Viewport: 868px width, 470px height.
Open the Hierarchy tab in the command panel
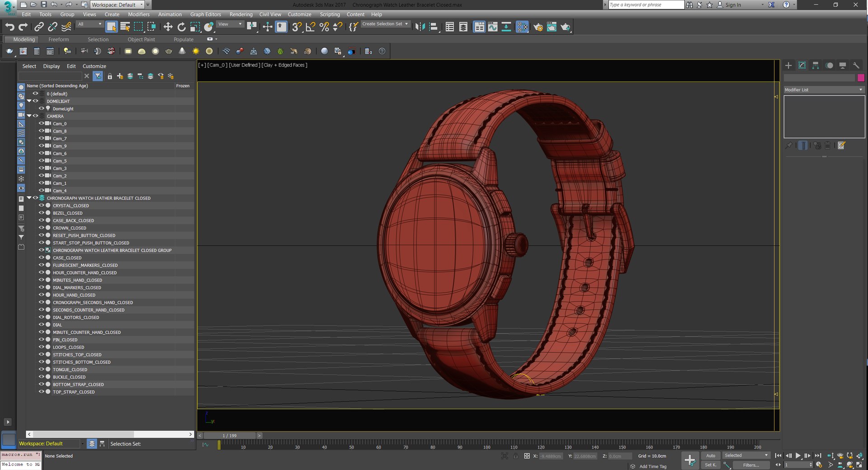click(x=816, y=66)
